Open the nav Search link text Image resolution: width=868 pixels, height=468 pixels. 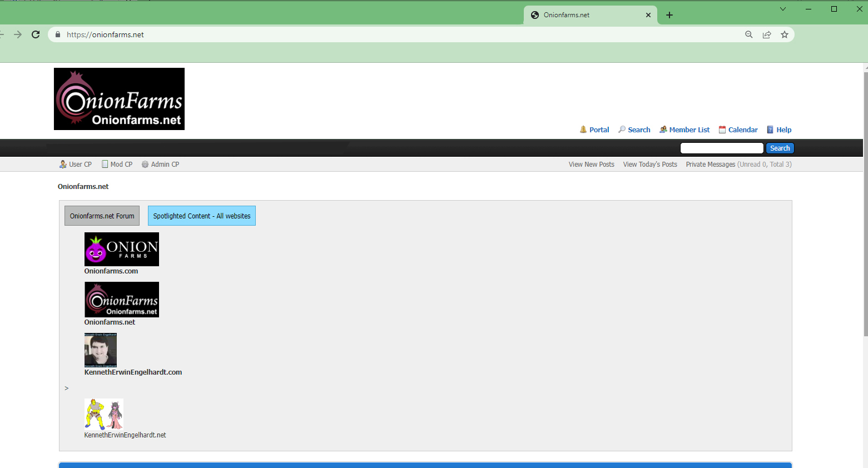coord(639,130)
